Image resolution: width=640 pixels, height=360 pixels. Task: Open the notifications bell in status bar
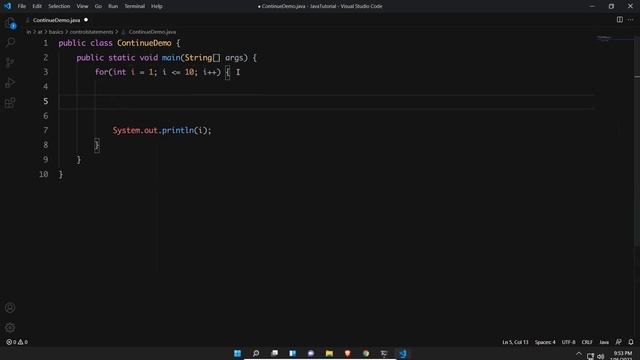click(x=631, y=342)
